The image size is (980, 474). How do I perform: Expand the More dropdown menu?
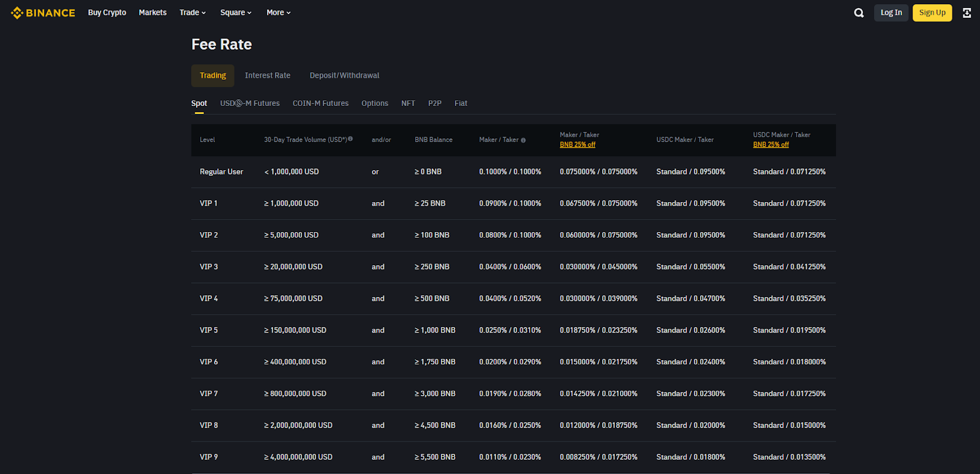[x=279, y=12]
